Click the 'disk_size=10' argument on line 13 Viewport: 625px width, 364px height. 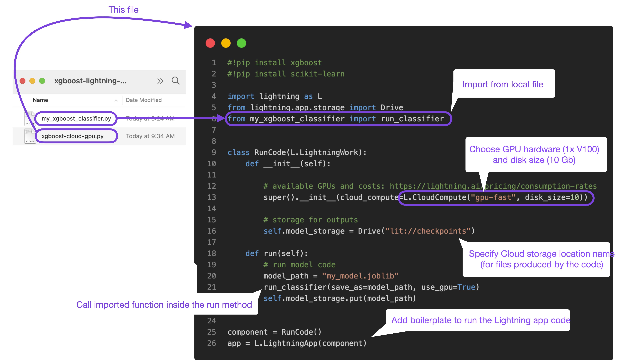click(x=552, y=197)
